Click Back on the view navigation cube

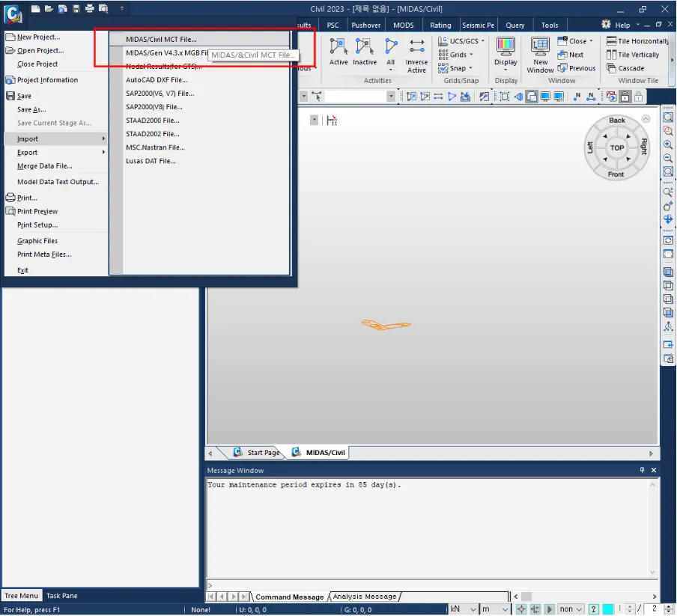coord(616,121)
